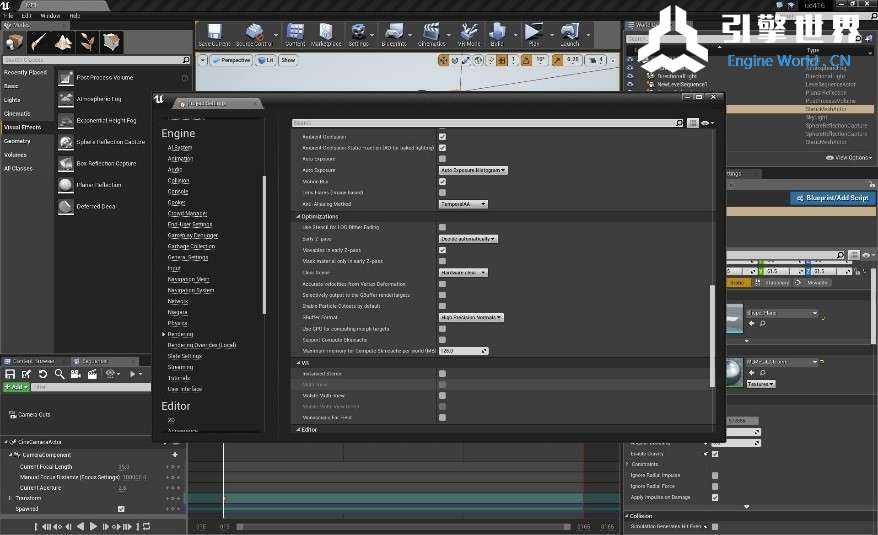Click Sequencer save icon
878x535 pixels.
pos(10,374)
